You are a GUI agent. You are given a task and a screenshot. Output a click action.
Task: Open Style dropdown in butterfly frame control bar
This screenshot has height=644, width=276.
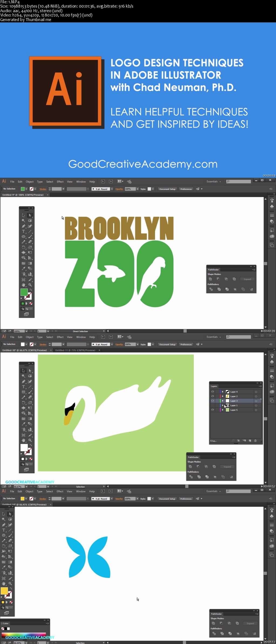pos(153,499)
